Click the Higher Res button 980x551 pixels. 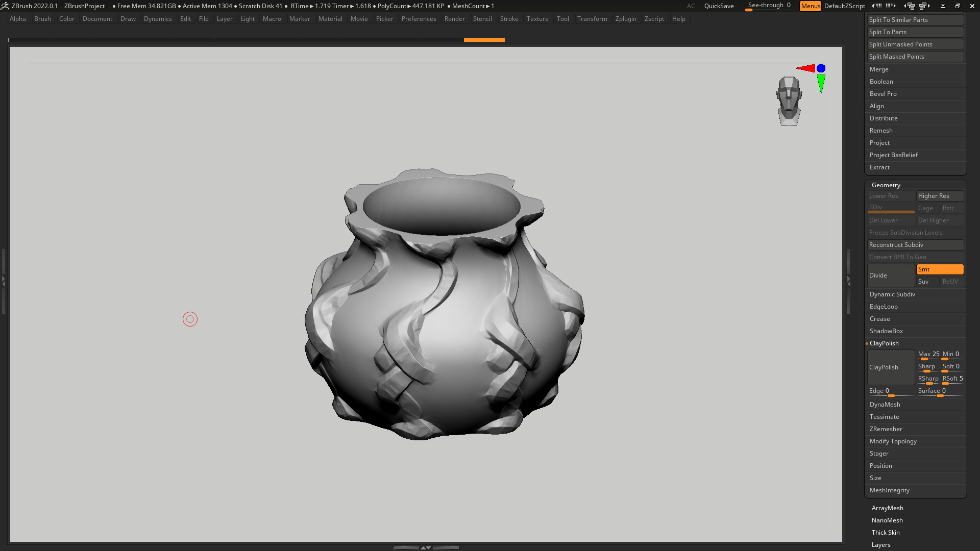click(x=940, y=196)
